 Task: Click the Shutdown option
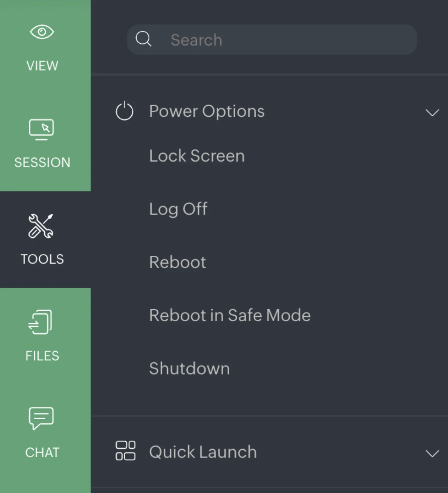pyautogui.click(x=190, y=369)
